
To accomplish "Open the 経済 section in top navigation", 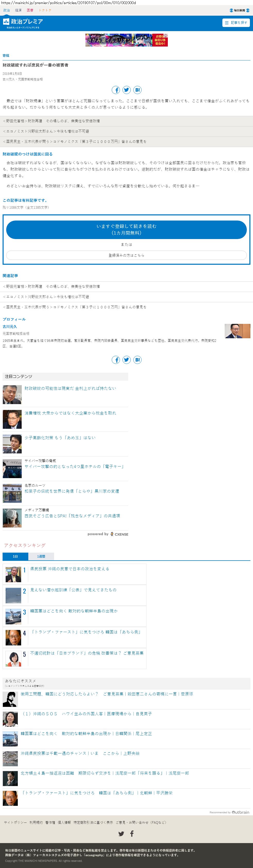I will coord(18,11).
